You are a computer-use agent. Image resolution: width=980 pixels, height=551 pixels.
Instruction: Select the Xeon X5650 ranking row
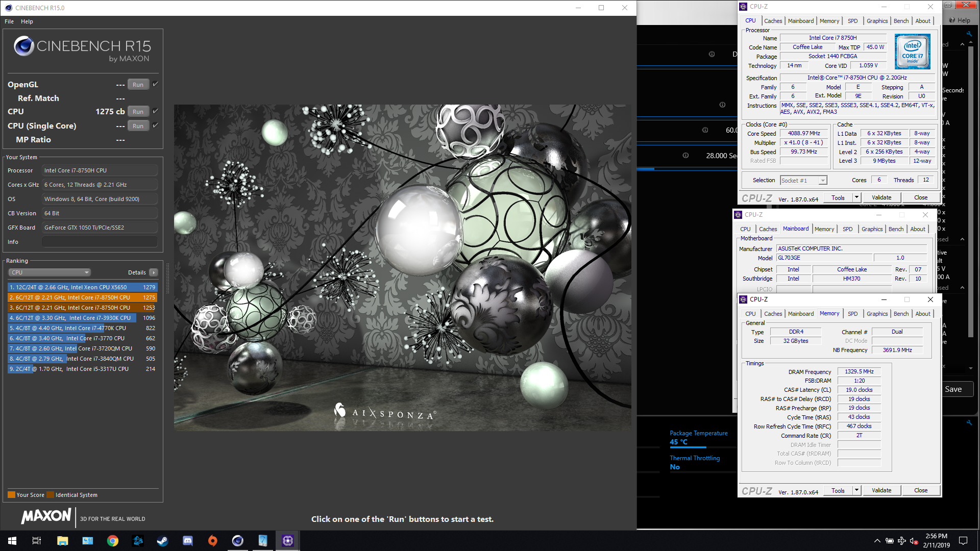click(x=82, y=287)
